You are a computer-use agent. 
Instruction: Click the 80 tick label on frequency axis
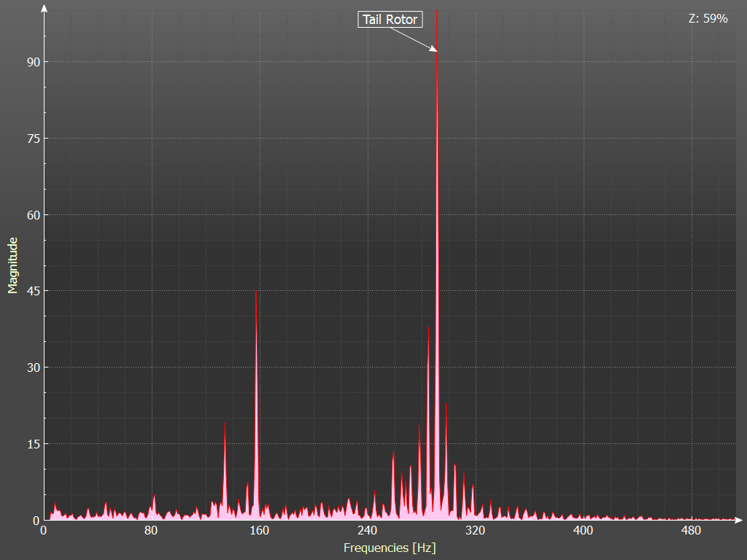coord(151,530)
